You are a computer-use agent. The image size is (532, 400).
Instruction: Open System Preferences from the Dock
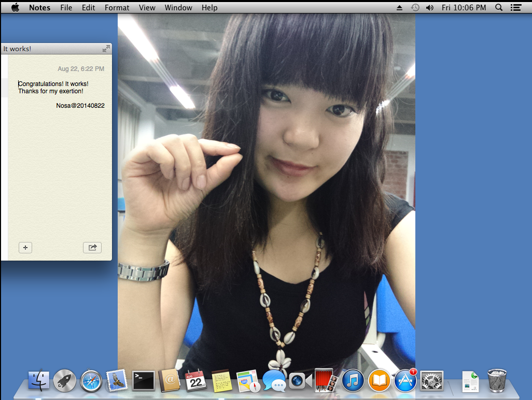click(431, 380)
